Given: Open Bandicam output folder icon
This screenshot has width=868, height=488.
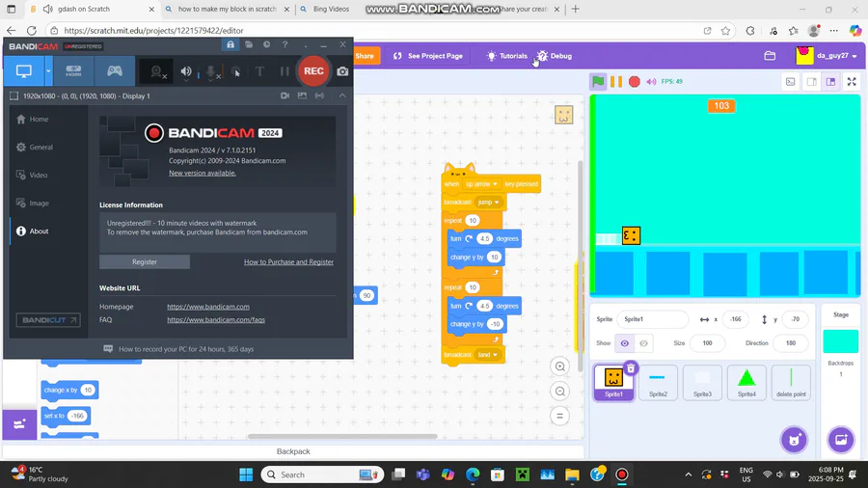Looking at the screenshot, I should coord(249,44).
